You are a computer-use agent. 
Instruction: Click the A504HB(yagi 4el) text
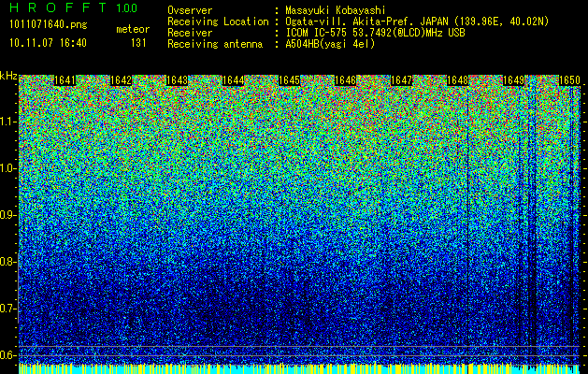click(330, 44)
